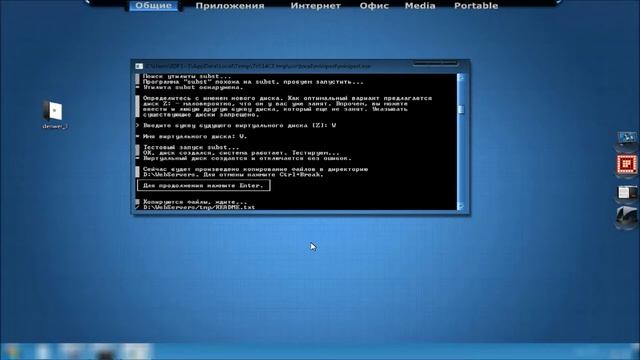Open the Офис tab
Screen dimensions: 640x360
[x=374, y=6]
